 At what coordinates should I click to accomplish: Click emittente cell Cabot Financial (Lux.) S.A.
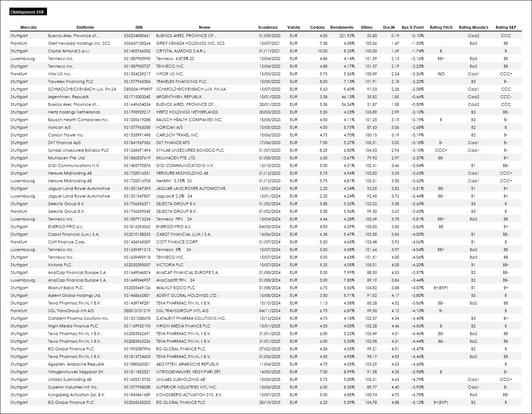(x=74, y=234)
